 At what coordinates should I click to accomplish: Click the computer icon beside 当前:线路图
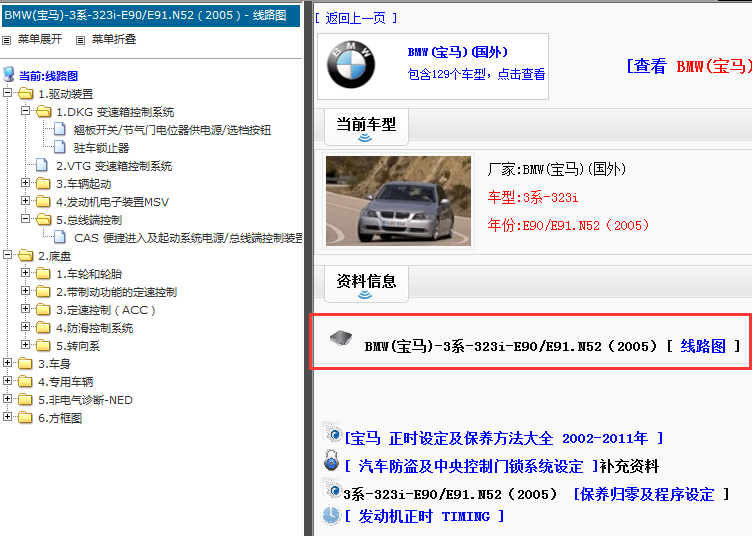tap(9, 75)
